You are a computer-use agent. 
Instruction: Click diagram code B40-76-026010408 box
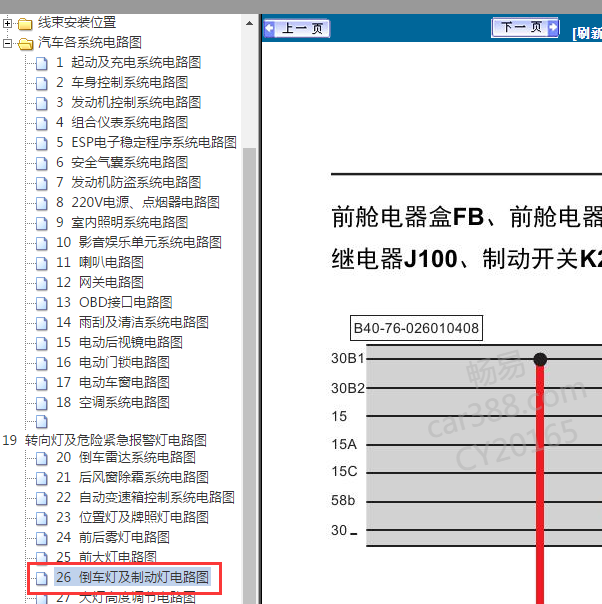(416, 328)
